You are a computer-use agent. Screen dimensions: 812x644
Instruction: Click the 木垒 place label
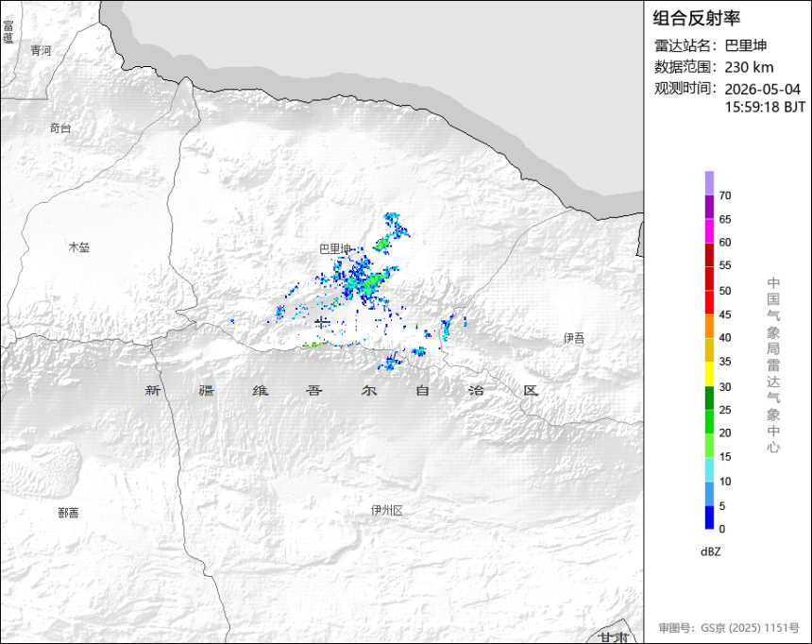point(79,247)
